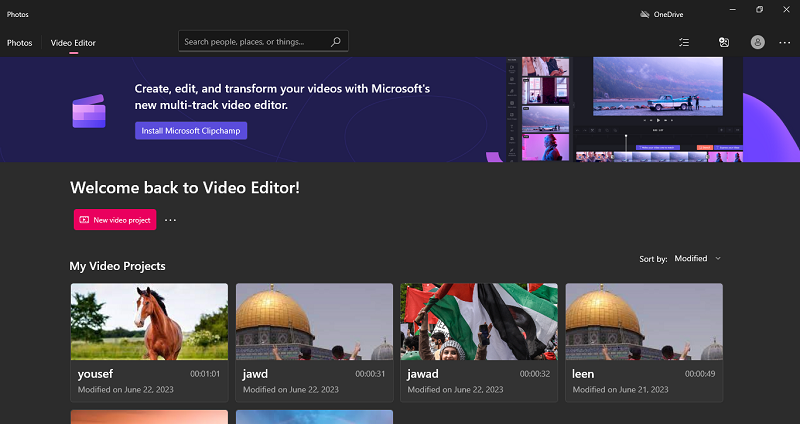This screenshot has width=800, height=424.
Task: Open the yousef horse project thumbnail
Action: pos(149,322)
